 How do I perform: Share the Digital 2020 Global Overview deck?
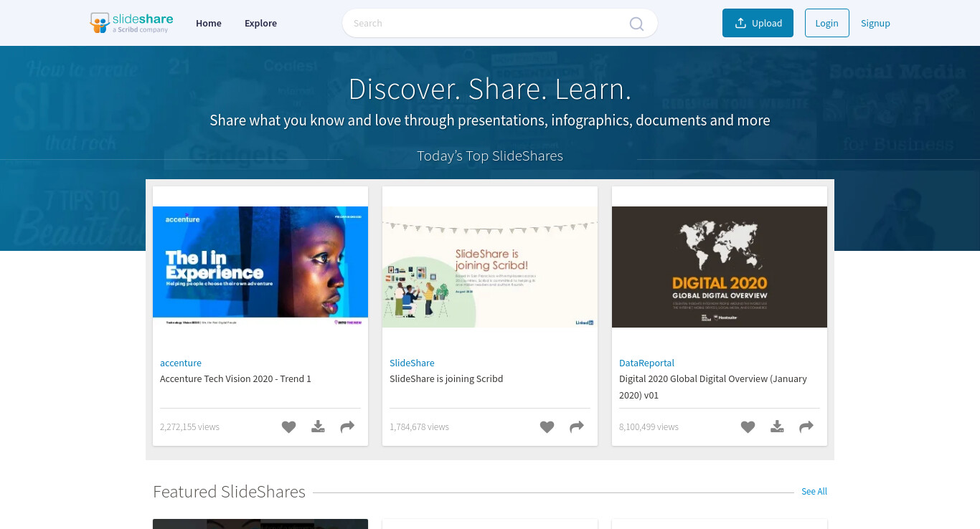click(806, 426)
